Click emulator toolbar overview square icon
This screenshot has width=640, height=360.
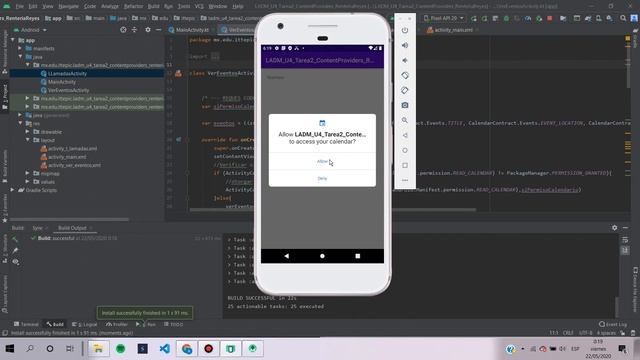pyautogui.click(x=404, y=165)
